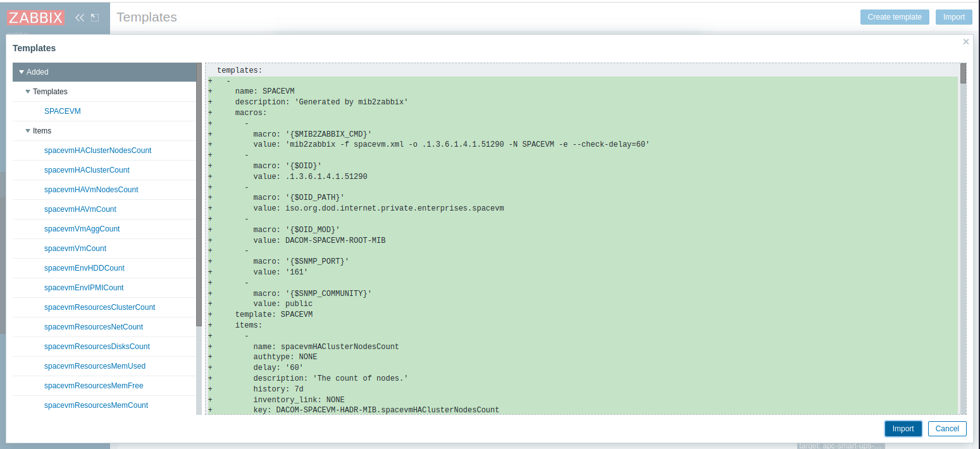Collapse the Added section
This screenshot has height=449, width=980.
[22, 72]
